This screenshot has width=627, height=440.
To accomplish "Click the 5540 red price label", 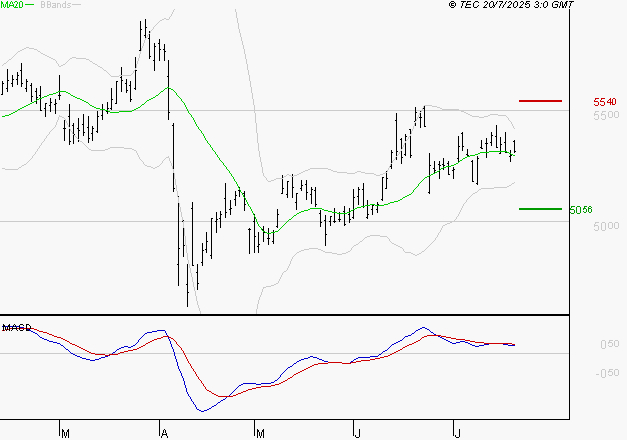I will coord(605,102).
